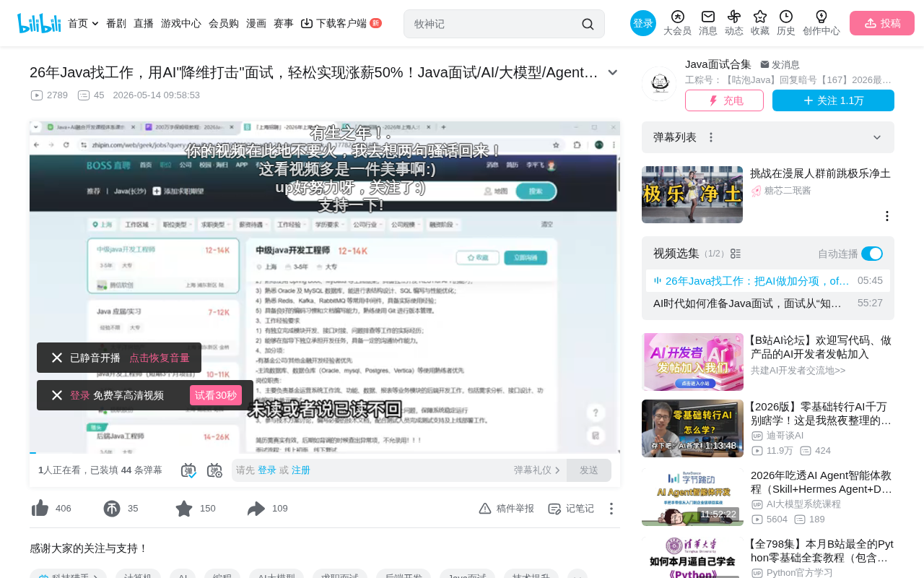Image resolution: width=924 pixels, height=578 pixels.
Task: Dismiss the 免费享高清视频 login notice
Action: click(x=57, y=395)
